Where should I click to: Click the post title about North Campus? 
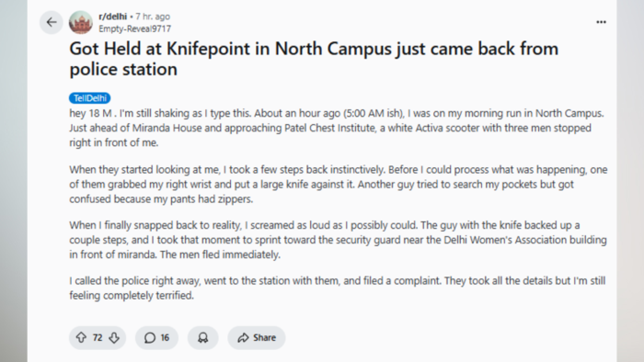point(314,59)
